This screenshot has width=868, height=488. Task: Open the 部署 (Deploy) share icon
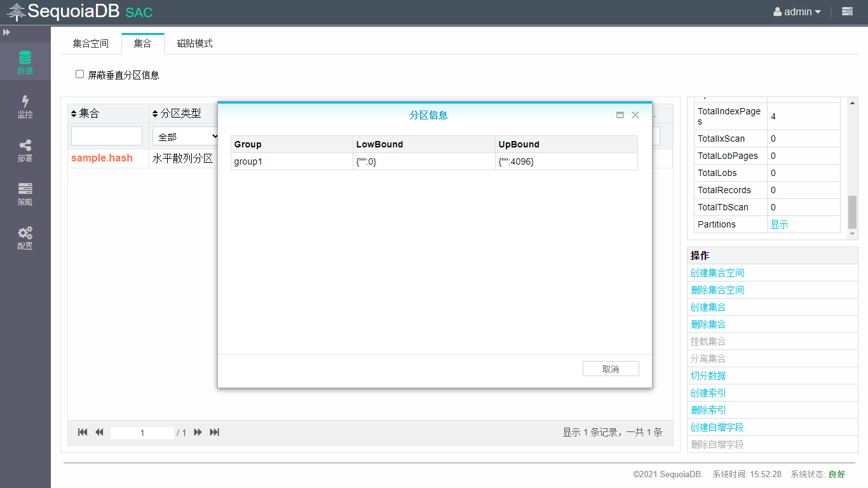(25, 150)
